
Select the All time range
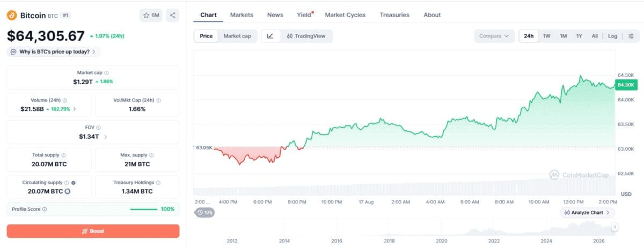click(x=595, y=36)
